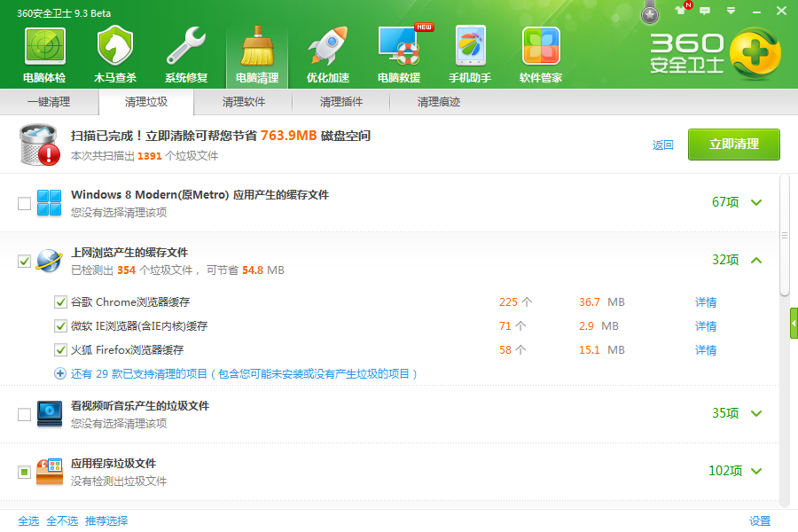Expand 还有 29 款已支持清理的项目 link
This screenshot has height=532, width=798.
tap(244, 373)
